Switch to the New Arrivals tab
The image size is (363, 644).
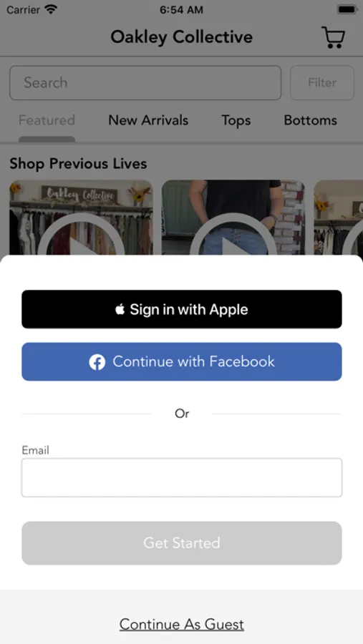click(148, 120)
